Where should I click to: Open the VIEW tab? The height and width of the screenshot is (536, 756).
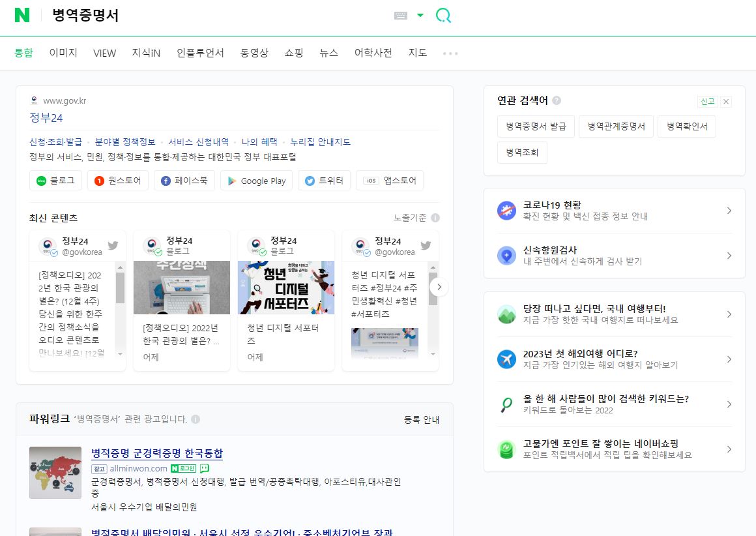[105, 53]
